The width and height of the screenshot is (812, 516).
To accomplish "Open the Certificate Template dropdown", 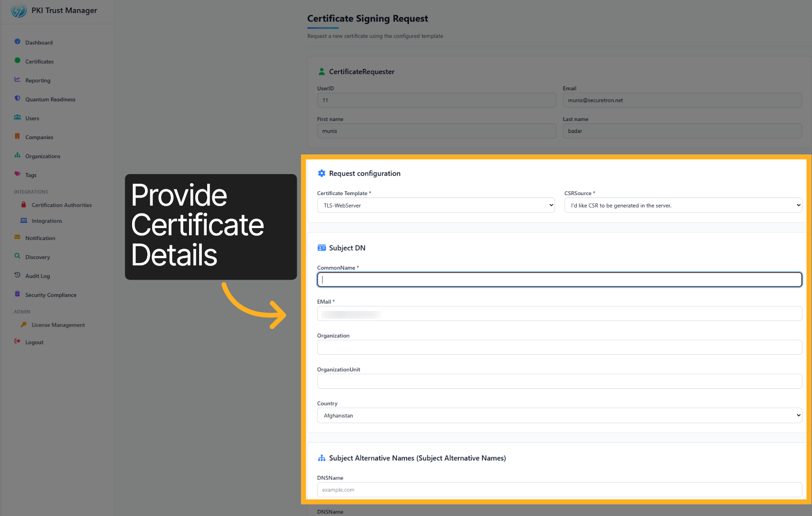I will point(435,206).
